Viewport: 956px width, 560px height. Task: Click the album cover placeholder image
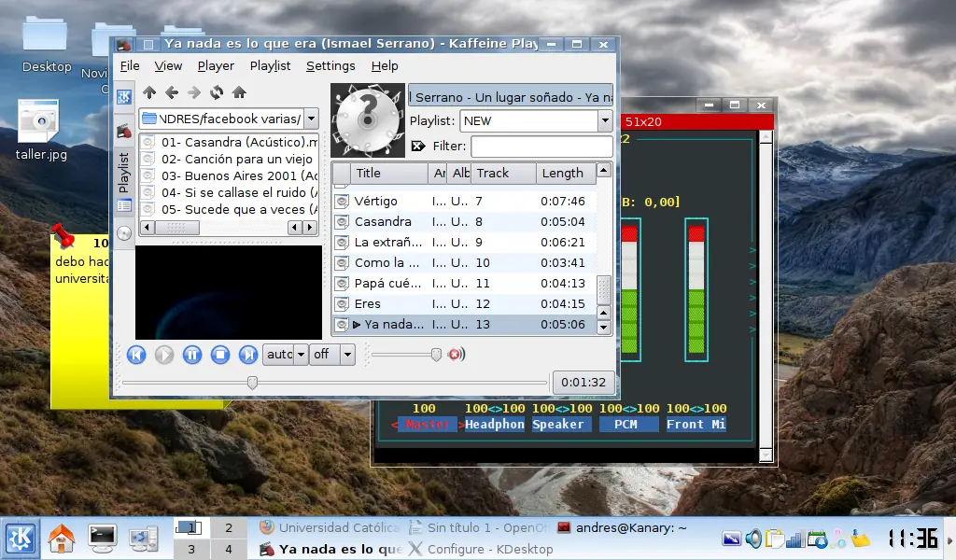click(368, 120)
